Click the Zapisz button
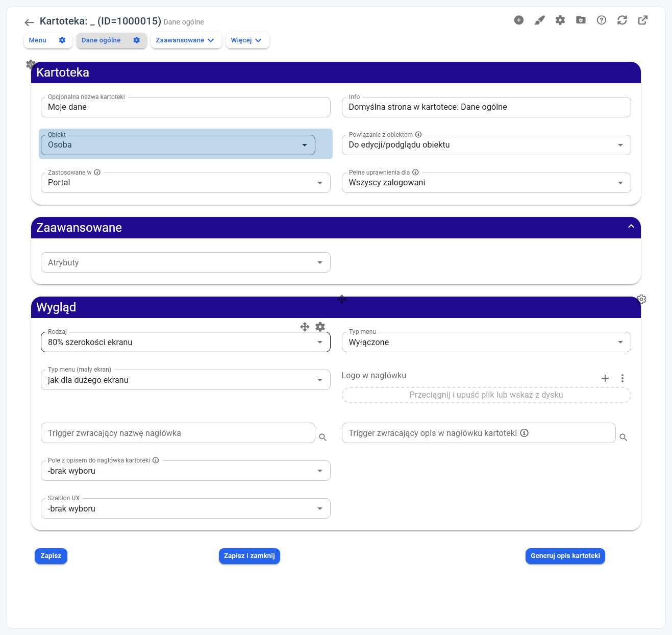 51,556
